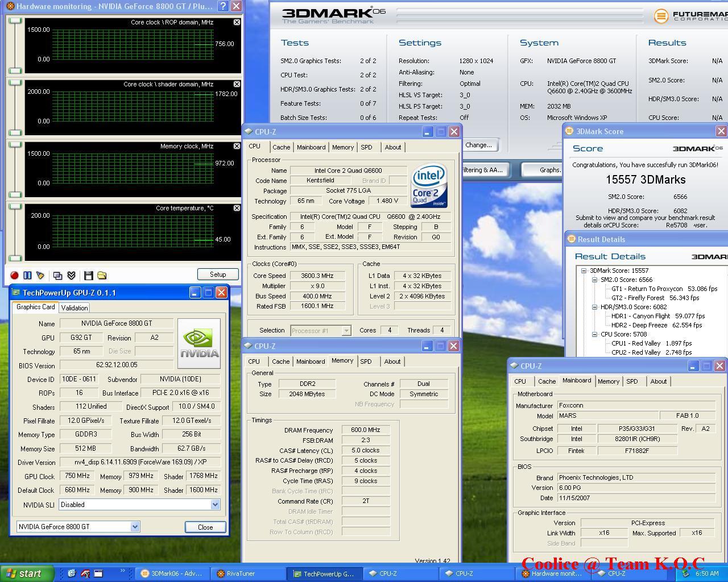The image size is (728, 582).
Task: Open SPD tab in top CPU-Z window
Action: click(x=366, y=147)
